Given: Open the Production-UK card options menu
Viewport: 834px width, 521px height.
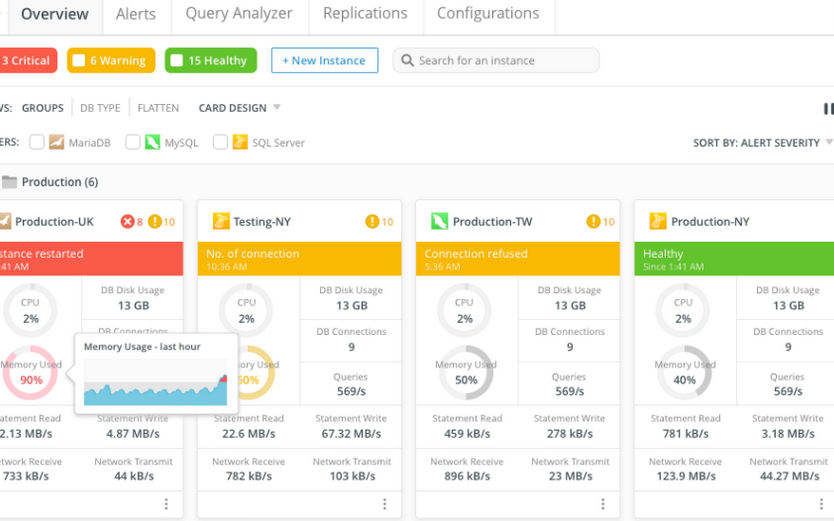Looking at the screenshot, I should 166,504.
